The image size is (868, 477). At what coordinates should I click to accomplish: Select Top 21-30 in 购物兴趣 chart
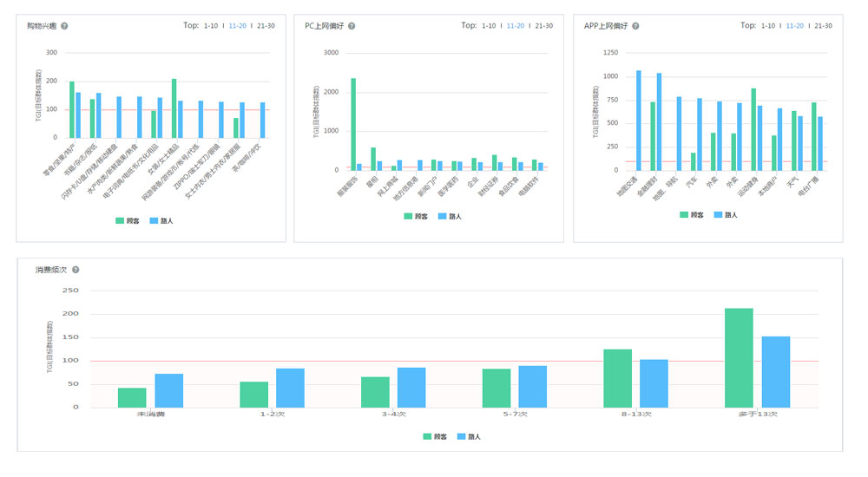(265, 26)
